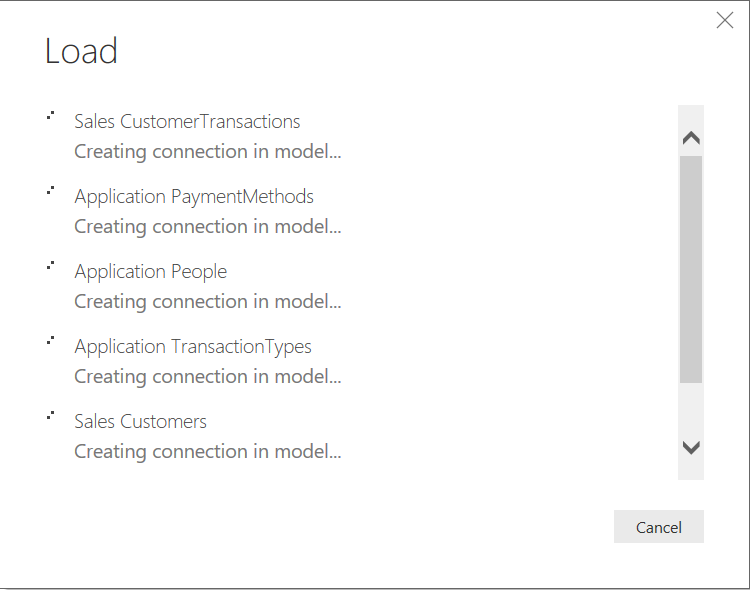The image size is (750, 590).
Task: Click loading spinner next to Application People
Action: [x=50, y=265]
